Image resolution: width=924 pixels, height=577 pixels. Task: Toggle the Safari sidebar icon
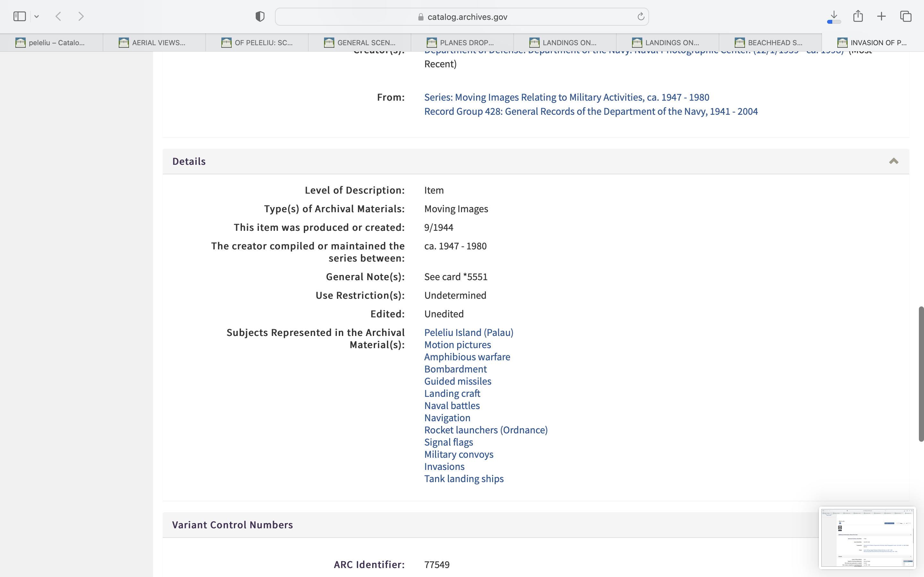(20, 16)
